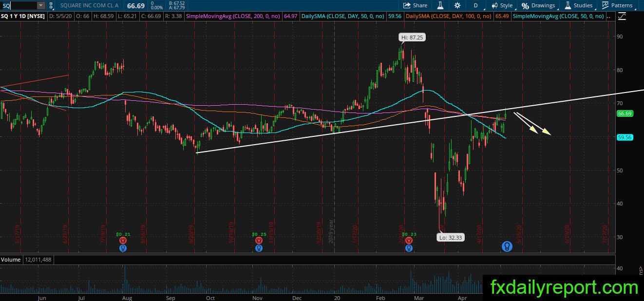This screenshot has width=644, height=301.
Task: Click the red earnings phone icon under $0.21
Action: tap(124, 240)
